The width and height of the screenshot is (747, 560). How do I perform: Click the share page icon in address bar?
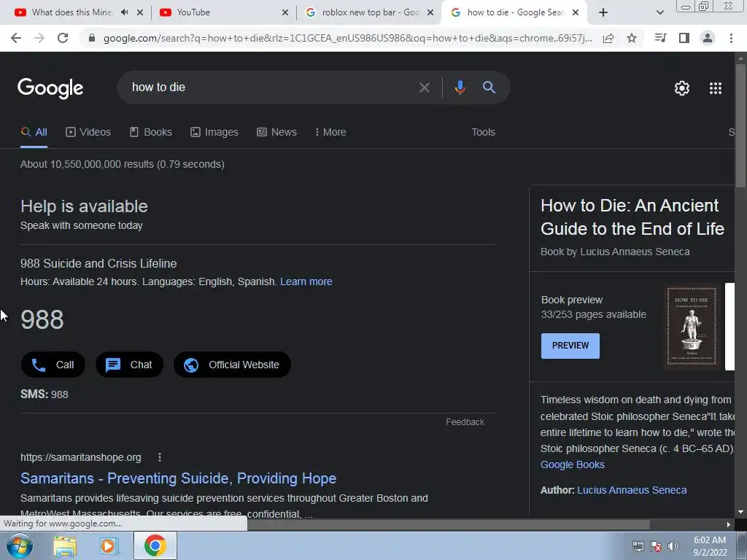[x=608, y=38]
